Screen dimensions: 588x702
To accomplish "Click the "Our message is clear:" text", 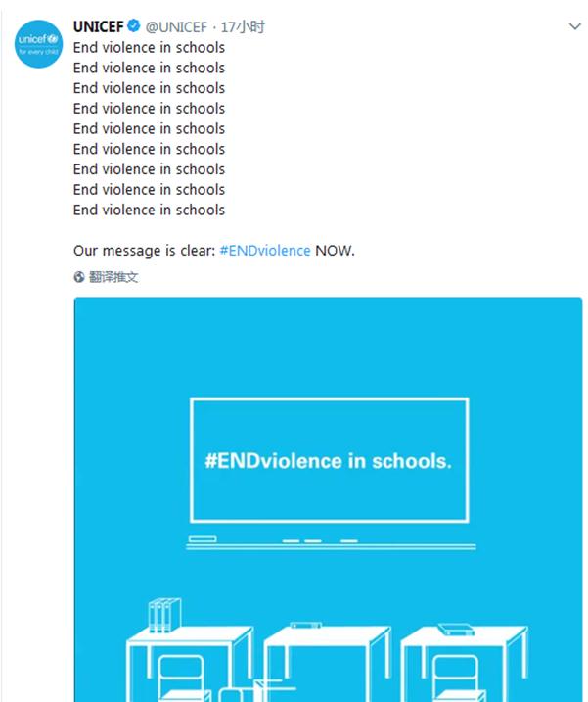I will [x=144, y=250].
